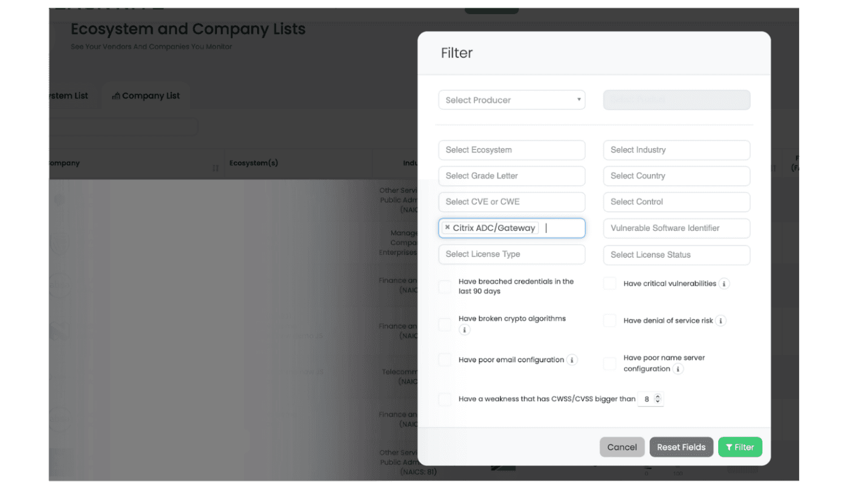The height and width of the screenshot is (489, 868).
Task: Click the info icon beside Have critical vulnerabilities
Action: 724,283
